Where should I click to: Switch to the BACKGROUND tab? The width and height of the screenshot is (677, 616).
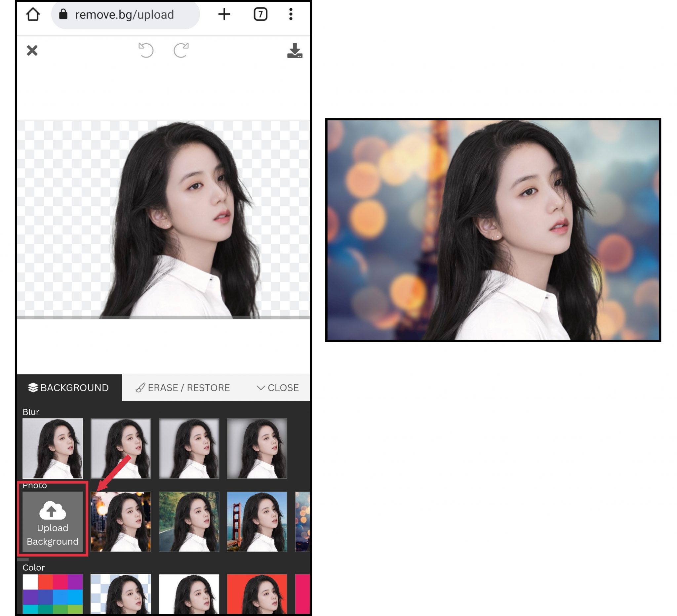(69, 388)
